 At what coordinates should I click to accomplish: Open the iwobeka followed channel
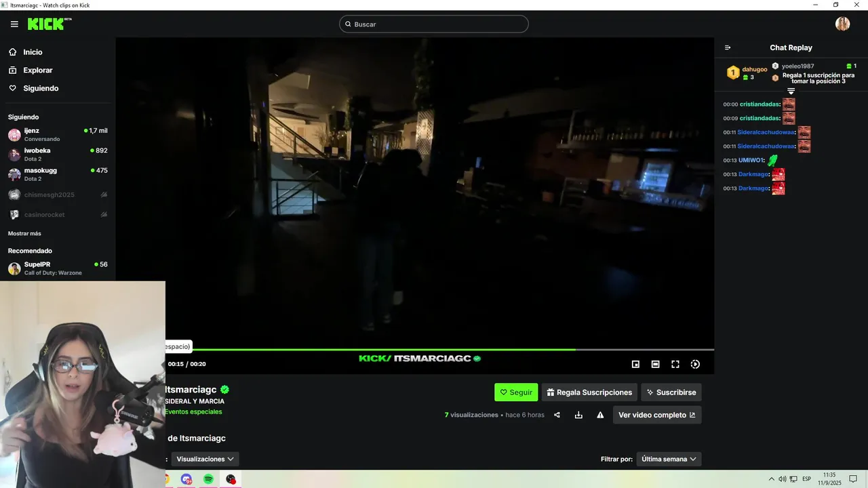[58, 155]
